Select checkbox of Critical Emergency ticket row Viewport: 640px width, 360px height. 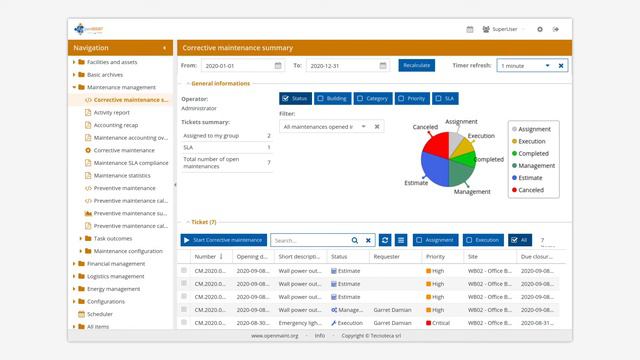184,322
